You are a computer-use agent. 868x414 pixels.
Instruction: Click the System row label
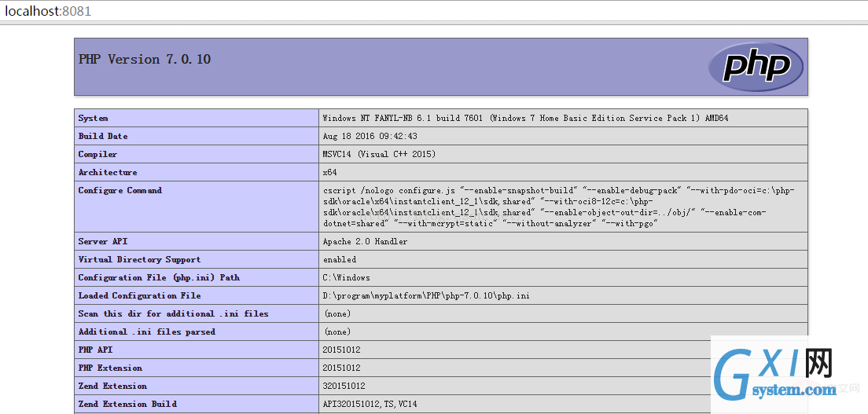pos(93,118)
